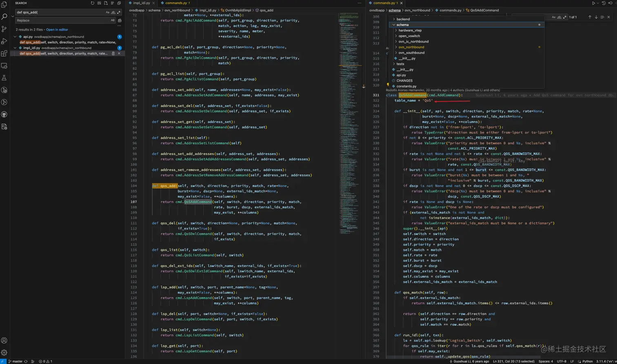This screenshot has height=364, width=617.
Task: Open the Extensions view
Action: [4, 53]
